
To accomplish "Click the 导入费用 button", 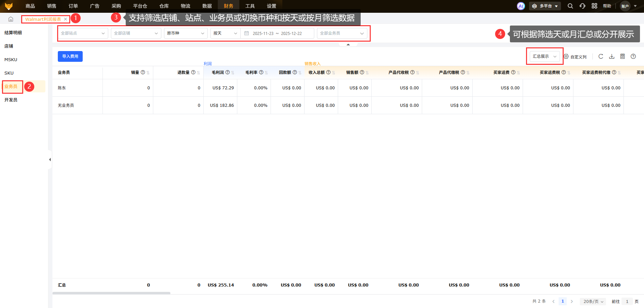I will [x=70, y=56].
